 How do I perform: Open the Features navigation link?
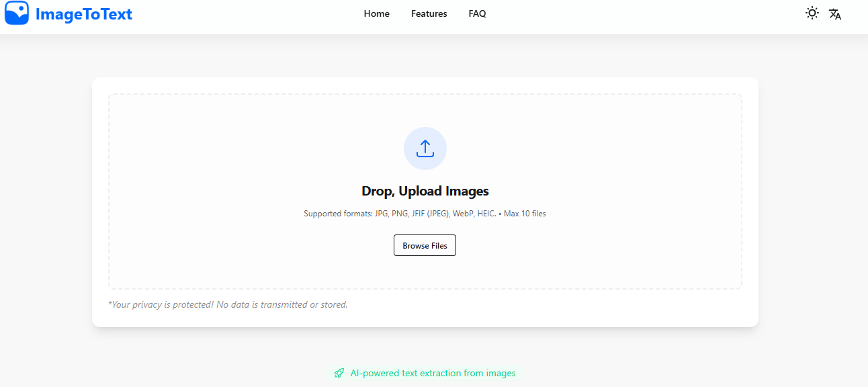click(429, 13)
